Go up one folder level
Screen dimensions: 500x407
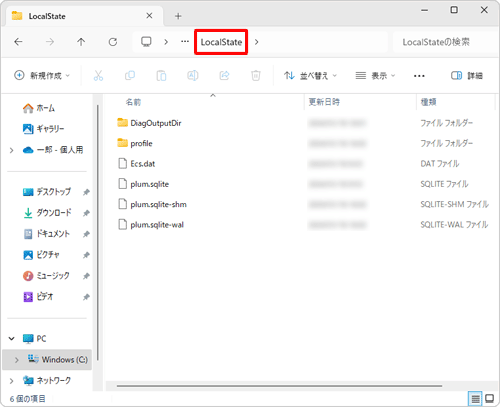click(x=81, y=42)
